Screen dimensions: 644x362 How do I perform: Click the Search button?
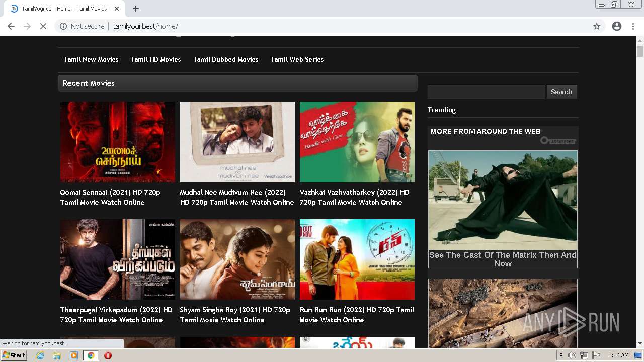(x=561, y=92)
